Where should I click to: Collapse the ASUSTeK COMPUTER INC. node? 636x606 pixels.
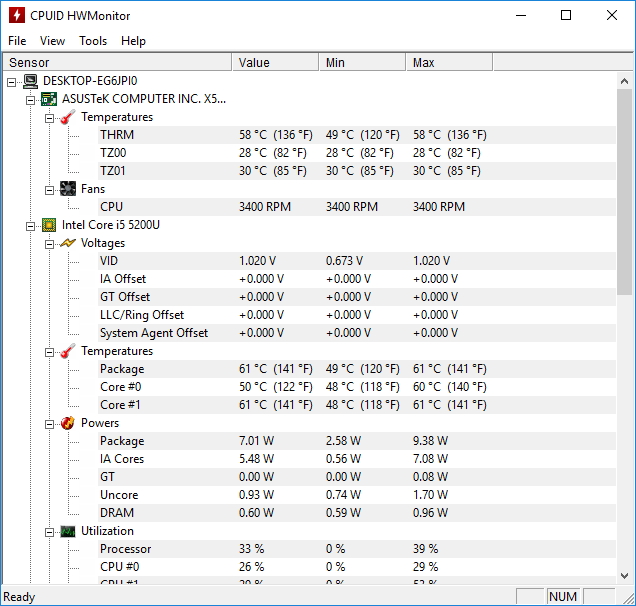click(x=30, y=100)
